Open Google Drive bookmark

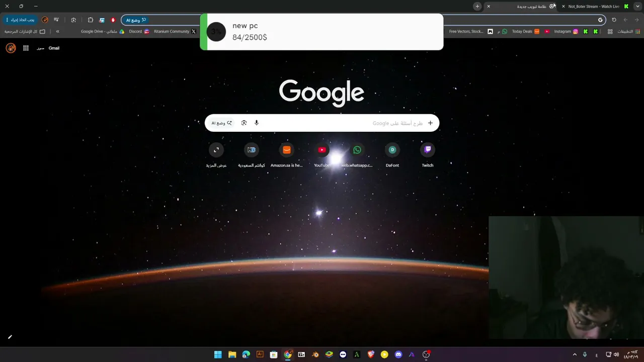point(103,31)
